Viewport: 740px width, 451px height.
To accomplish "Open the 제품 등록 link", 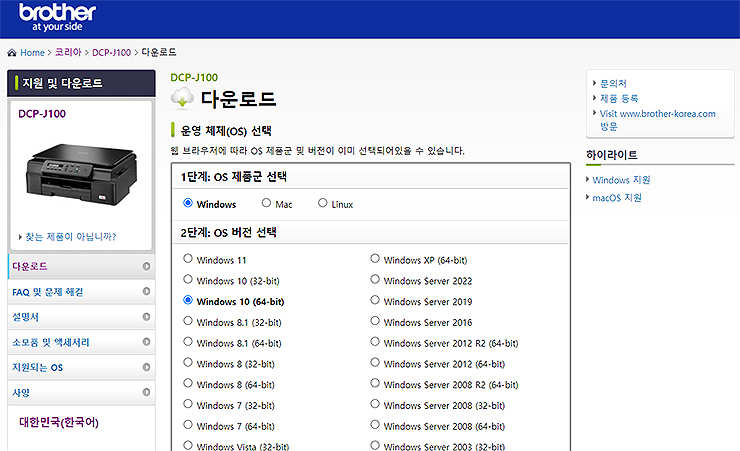I will click(619, 99).
